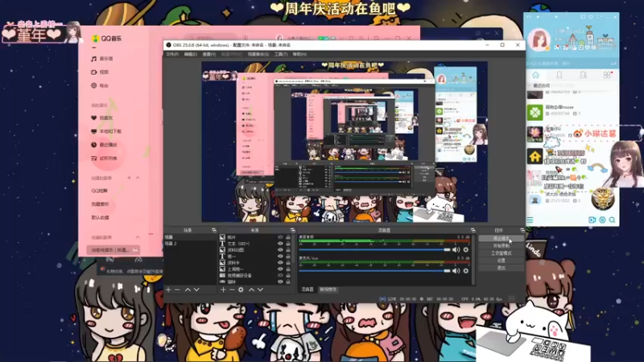Screen dimensions: 644x362
Task: Collapse 收藏的歌单 section in QQ Music
Action: [138, 237]
